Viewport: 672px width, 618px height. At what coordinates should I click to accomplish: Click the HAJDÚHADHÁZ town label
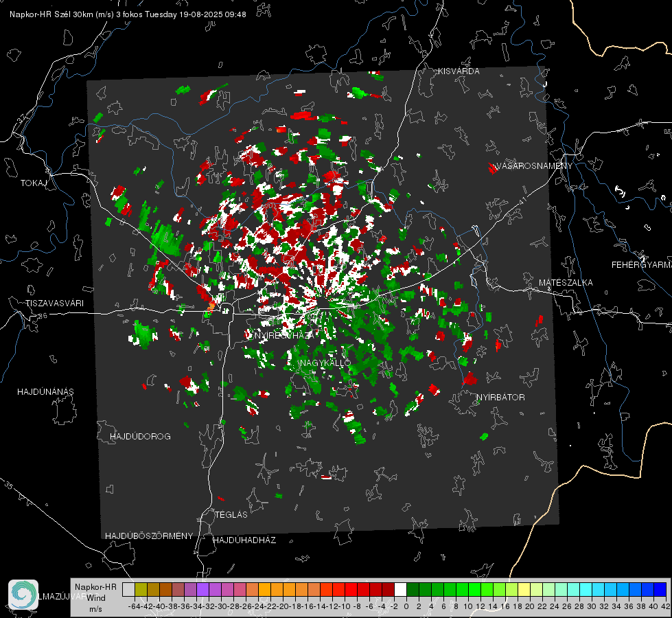[244, 540]
